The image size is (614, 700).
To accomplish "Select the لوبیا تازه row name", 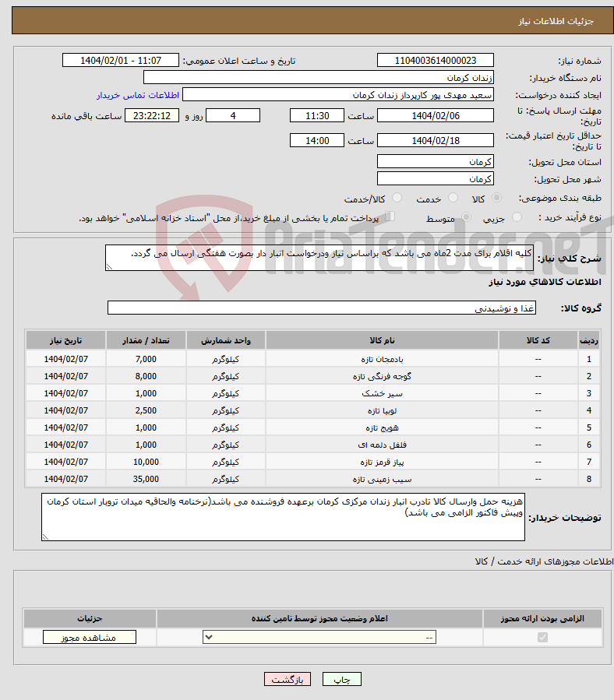I will [x=382, y=410].
